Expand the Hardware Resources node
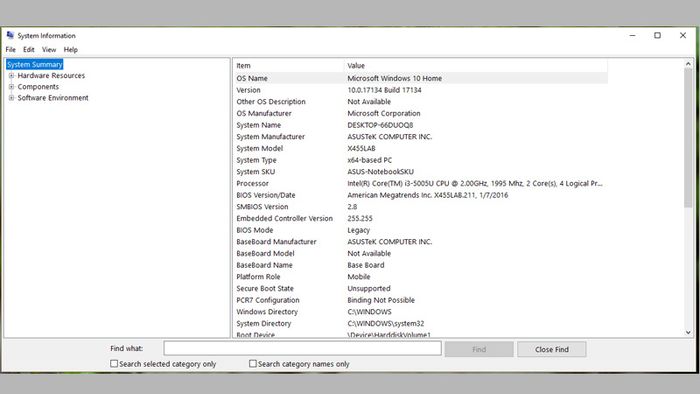The width and height of the screenshot is (700, 394). [12, 76]
